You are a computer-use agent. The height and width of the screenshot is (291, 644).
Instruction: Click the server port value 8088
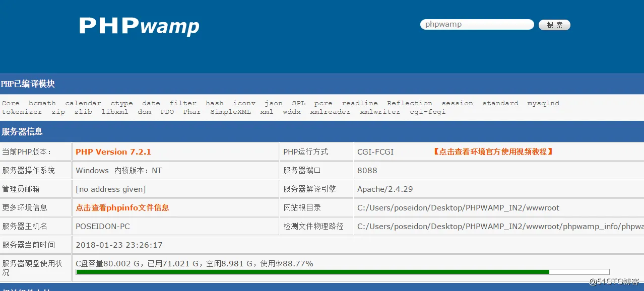coord(367,171)
